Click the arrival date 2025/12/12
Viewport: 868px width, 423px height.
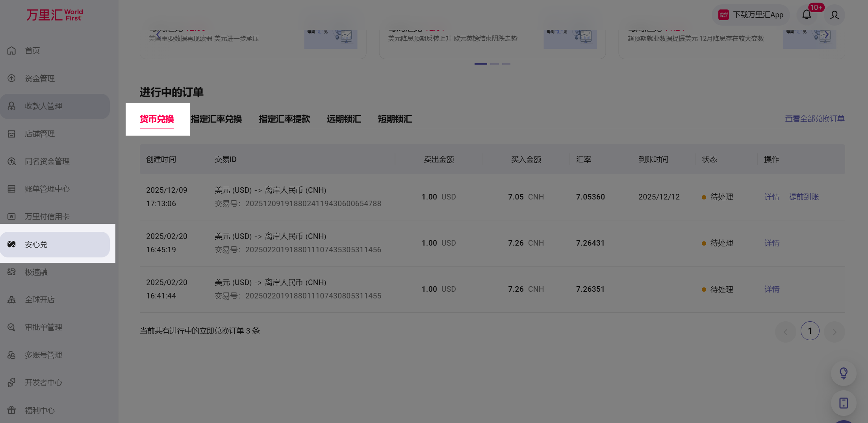[x=659, y=197]
